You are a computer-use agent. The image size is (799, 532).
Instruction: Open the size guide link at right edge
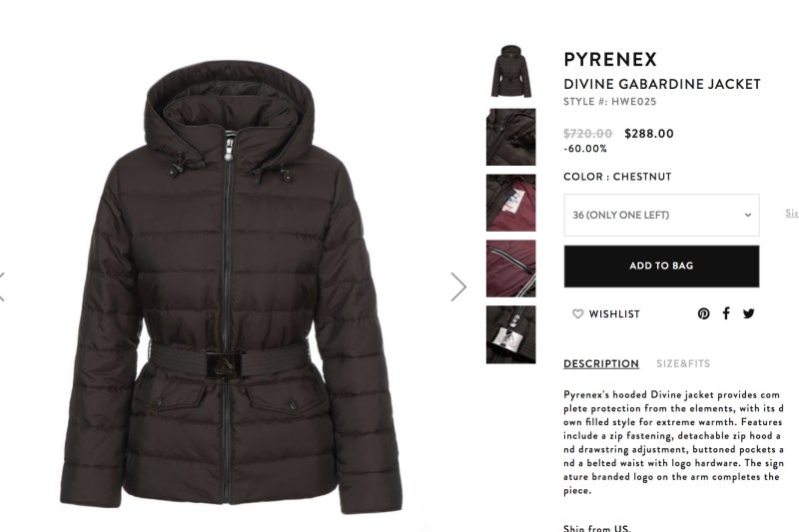792,213
